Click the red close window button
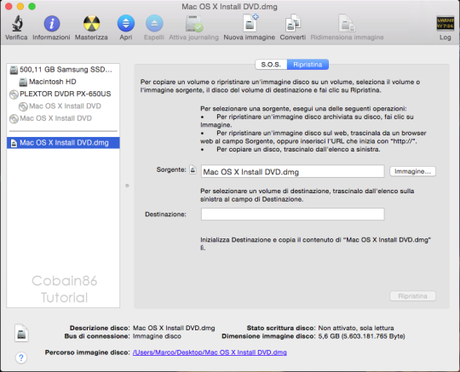The height and width of the screenshot is (372, 460). coord(9,6)
